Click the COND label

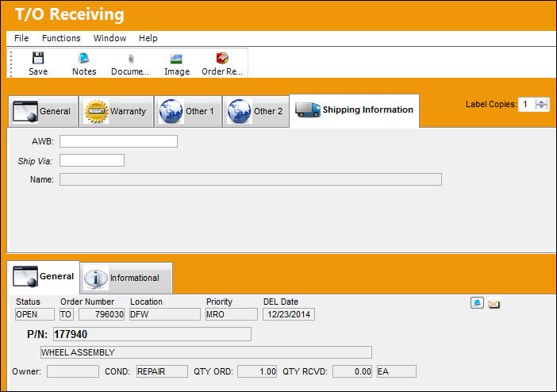point(117,371)
